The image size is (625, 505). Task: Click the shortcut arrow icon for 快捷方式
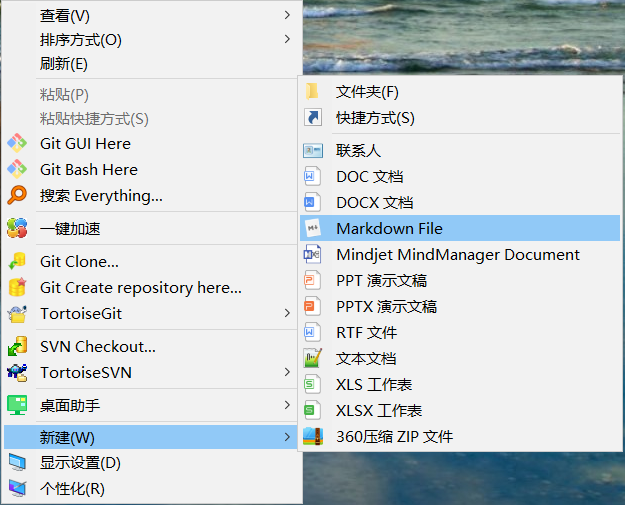click(313, 118)
